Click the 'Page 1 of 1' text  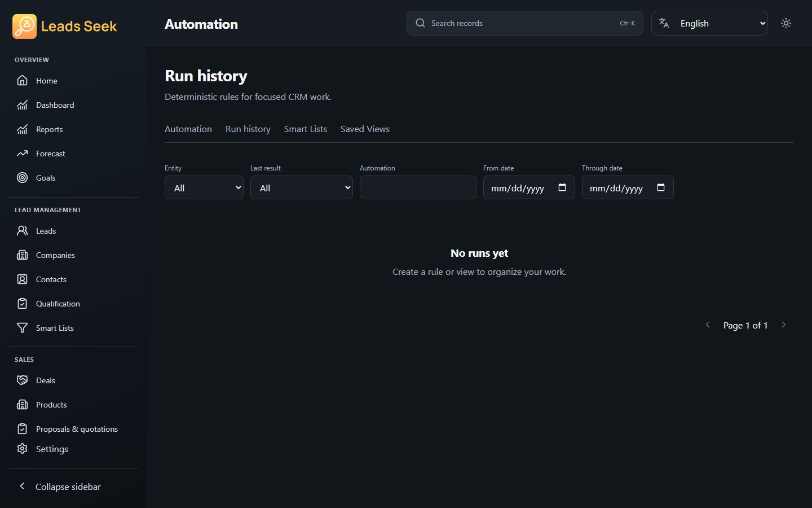[x=745, y=326]
